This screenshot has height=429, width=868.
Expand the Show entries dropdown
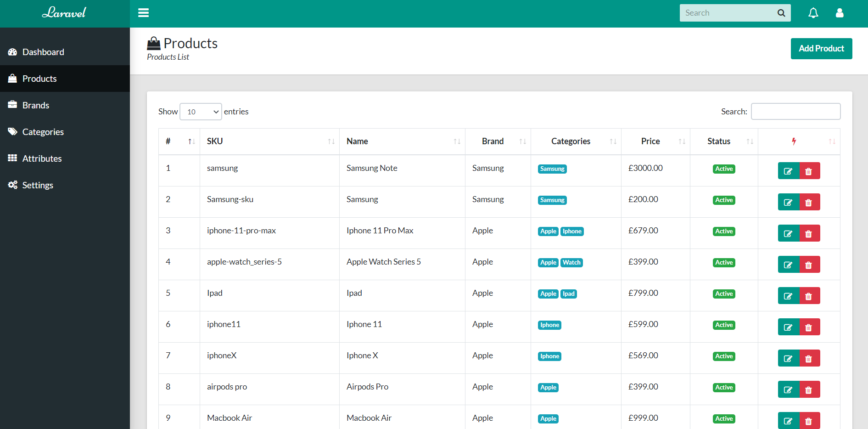(201, 112)
